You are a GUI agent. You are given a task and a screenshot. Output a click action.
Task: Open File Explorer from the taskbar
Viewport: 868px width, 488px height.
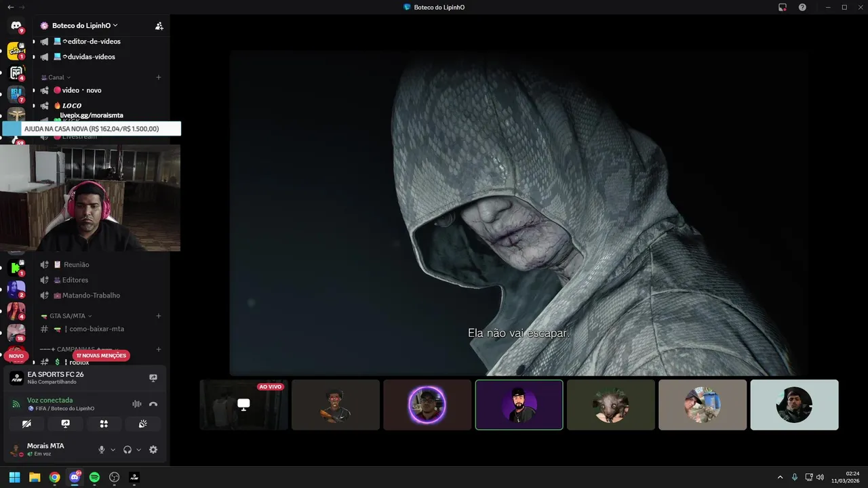[x=35, y=477]
